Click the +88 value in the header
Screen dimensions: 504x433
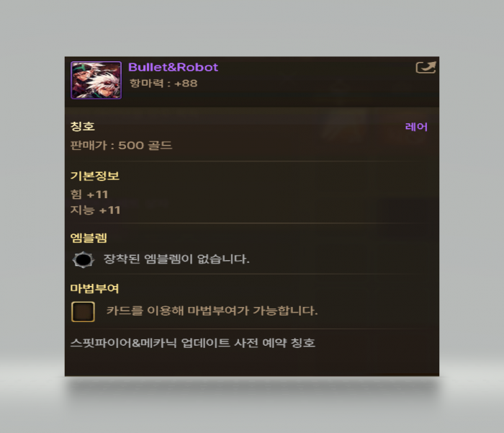186,84
